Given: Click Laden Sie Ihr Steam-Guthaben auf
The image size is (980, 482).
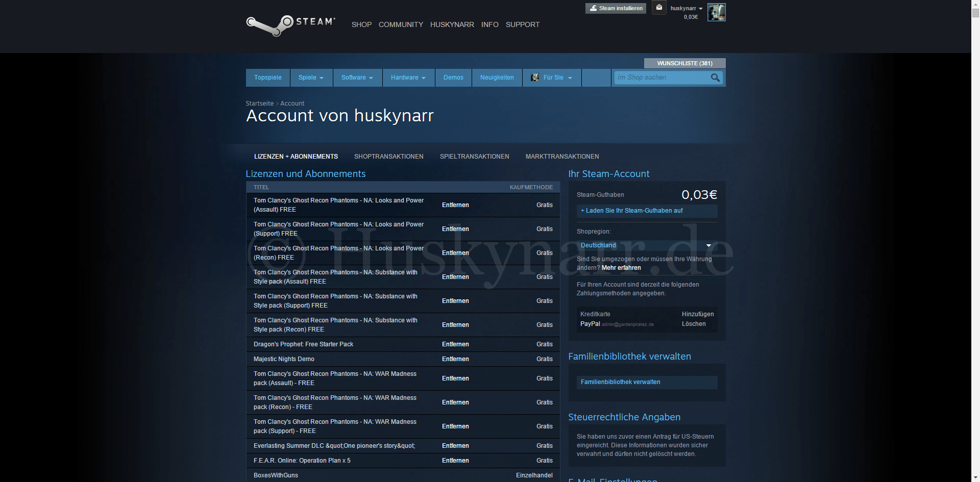Looking at the screenshot, I should pos(647,211).
